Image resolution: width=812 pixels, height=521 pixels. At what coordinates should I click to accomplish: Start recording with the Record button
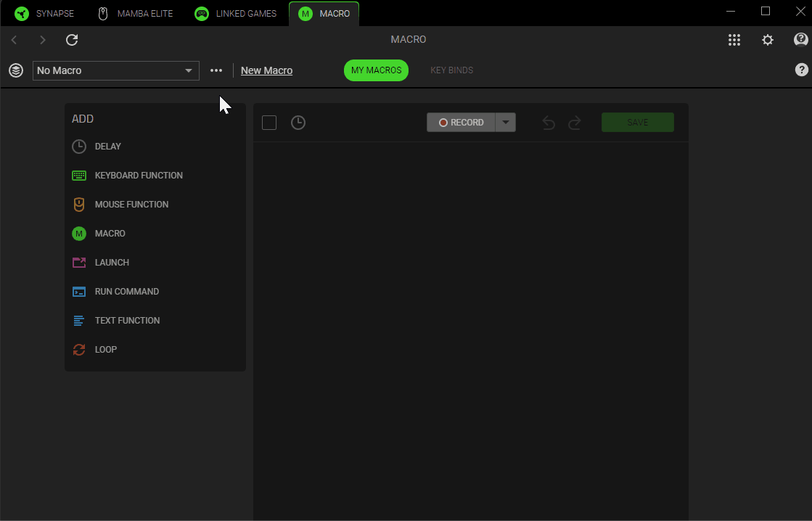(x=461, y=123)
